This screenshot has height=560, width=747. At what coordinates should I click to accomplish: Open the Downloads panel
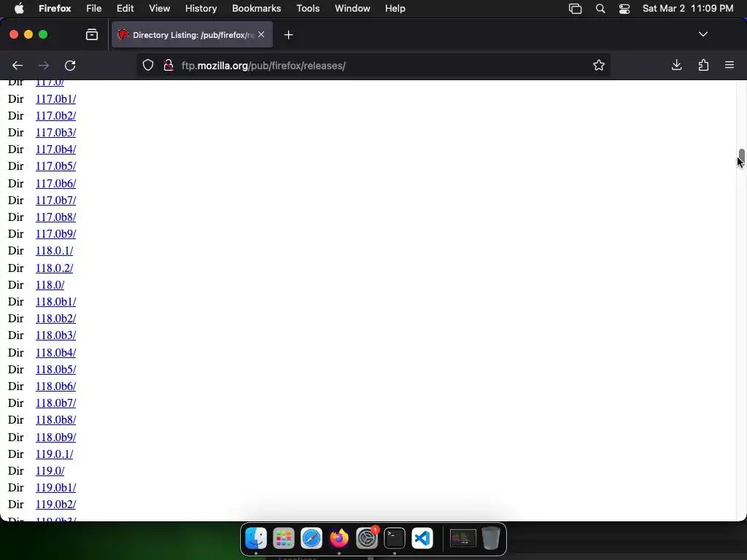tap(676, 65)
